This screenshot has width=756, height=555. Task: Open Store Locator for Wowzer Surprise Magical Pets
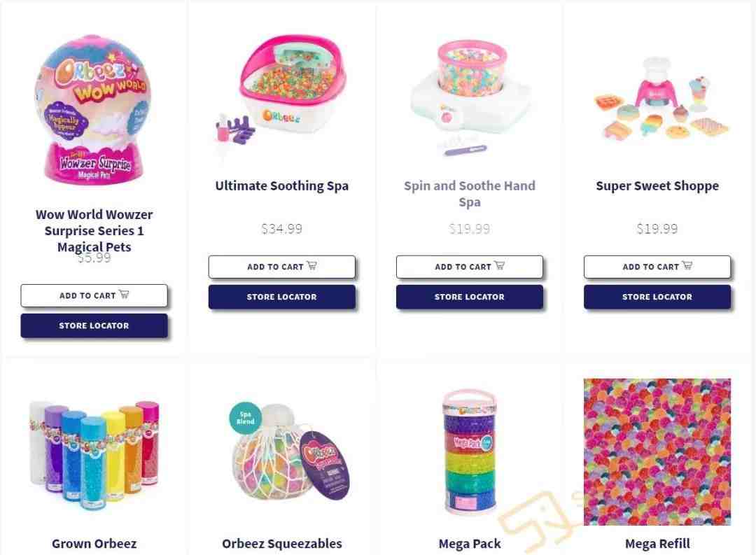[x=94, y=326]
